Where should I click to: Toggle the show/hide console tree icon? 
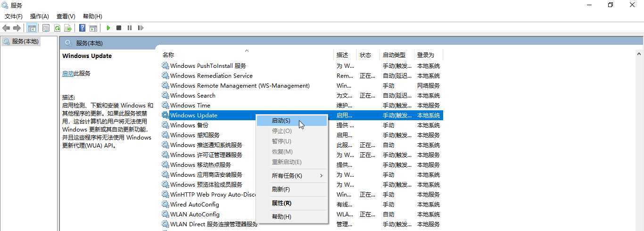point(32,28)
